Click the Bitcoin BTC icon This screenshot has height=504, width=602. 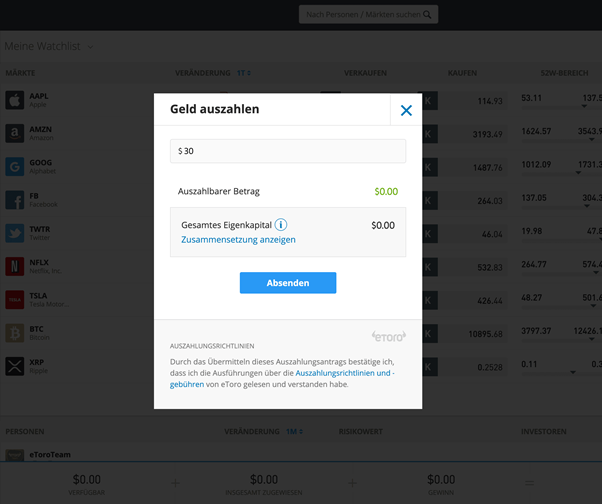[x=15, y=333]
